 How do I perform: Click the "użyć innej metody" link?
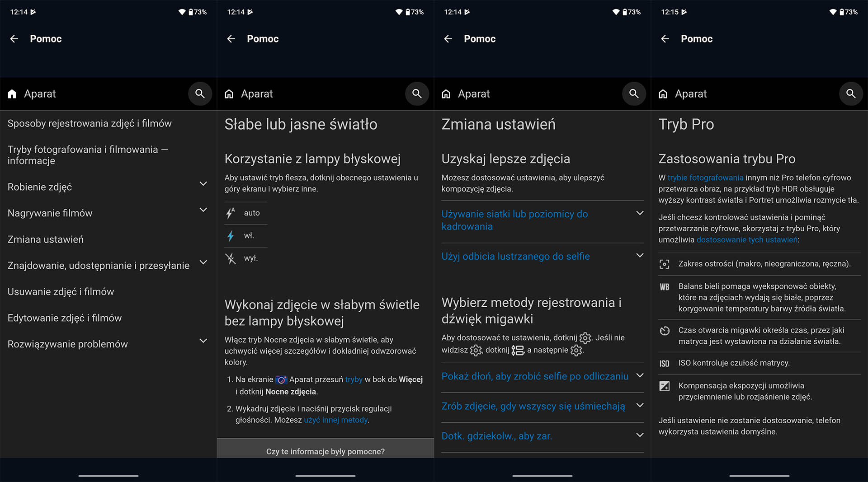335,420
